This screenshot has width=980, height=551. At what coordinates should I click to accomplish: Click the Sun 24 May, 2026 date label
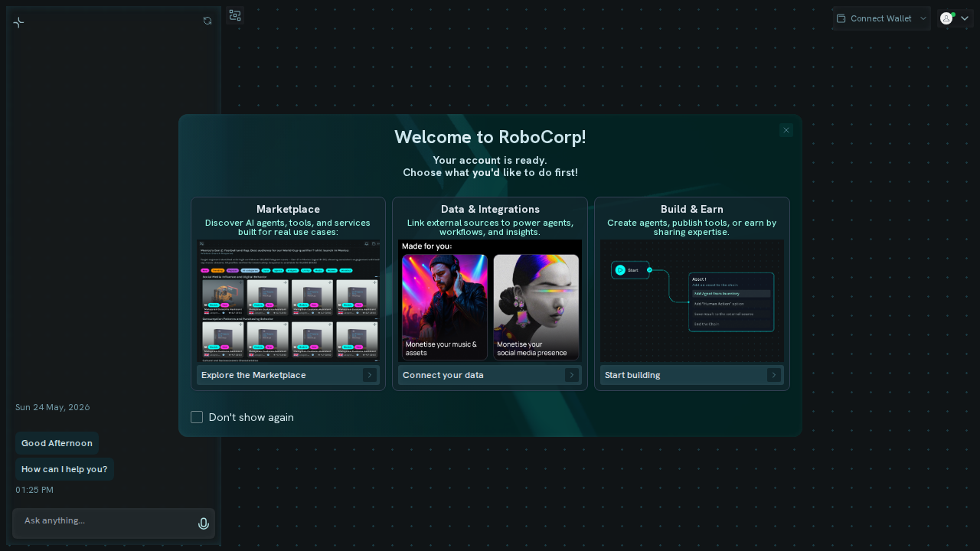point(53,407)
